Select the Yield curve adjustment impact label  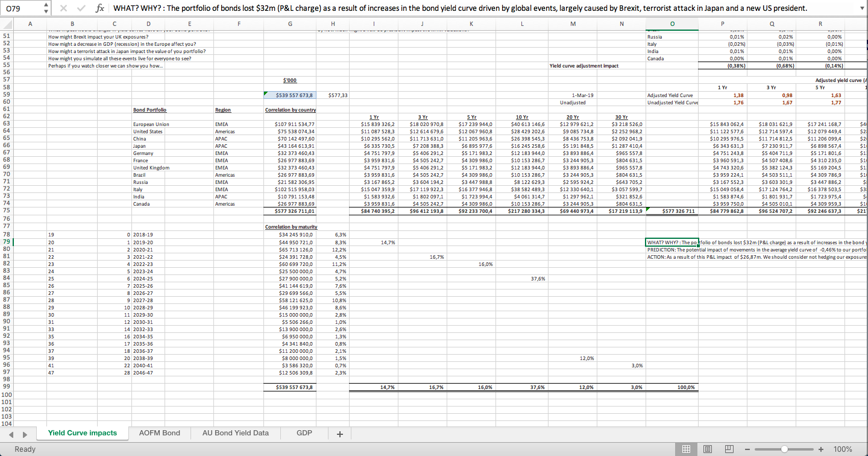click(x=583, y=66)
